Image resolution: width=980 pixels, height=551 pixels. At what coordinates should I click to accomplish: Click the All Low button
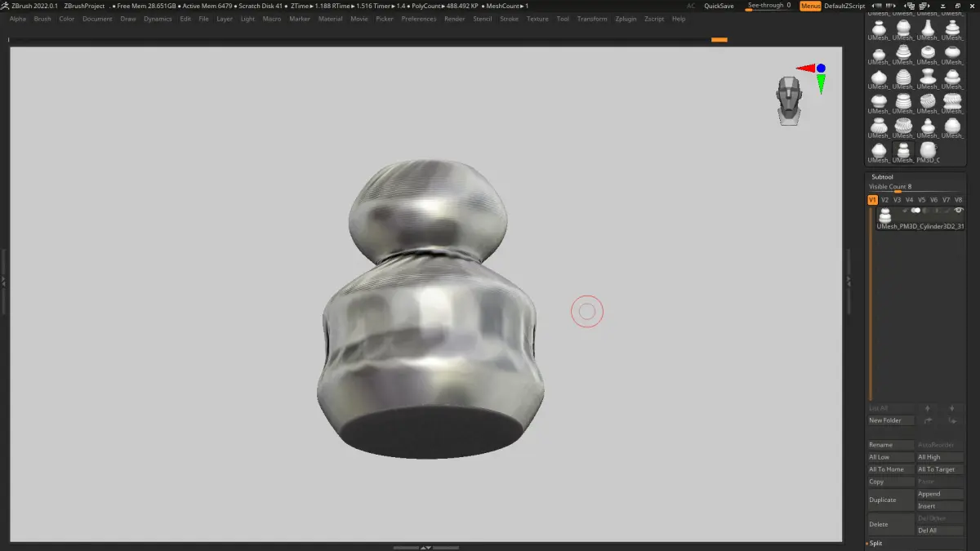click(x=890, y=457)
